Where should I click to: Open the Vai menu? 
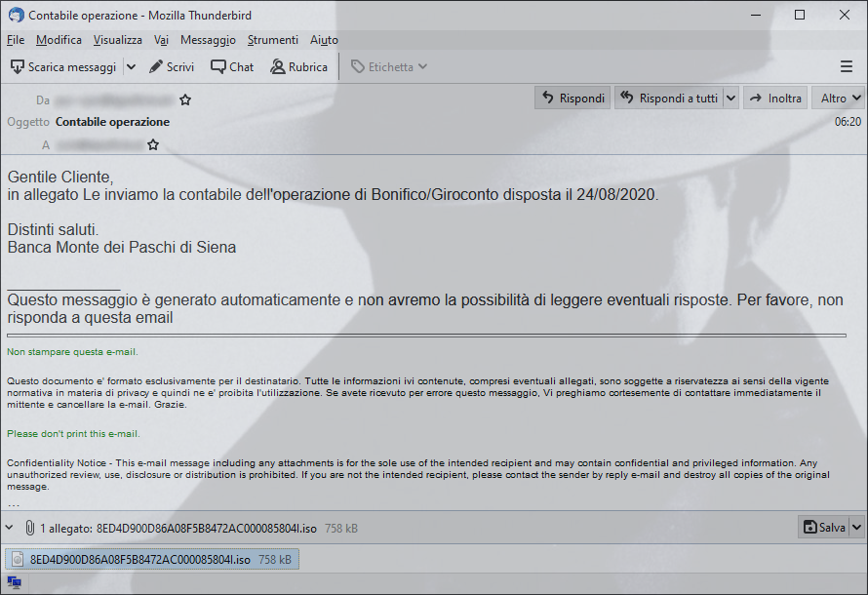(x=161, y=40)
